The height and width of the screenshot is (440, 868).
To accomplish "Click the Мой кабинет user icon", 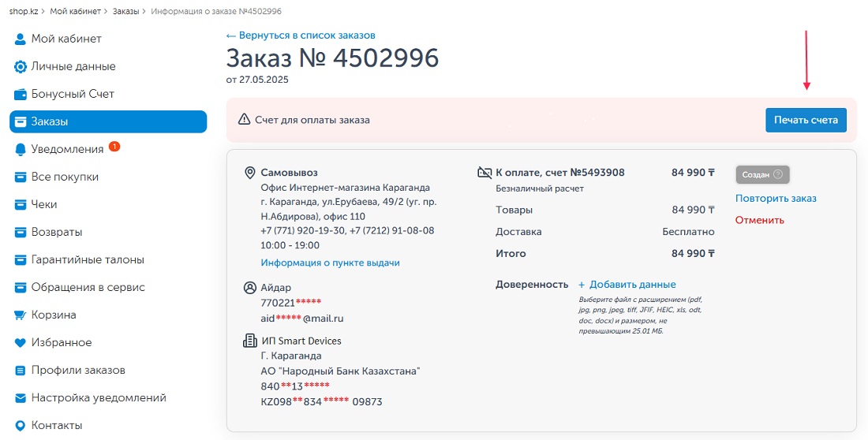I will (21, 39).
